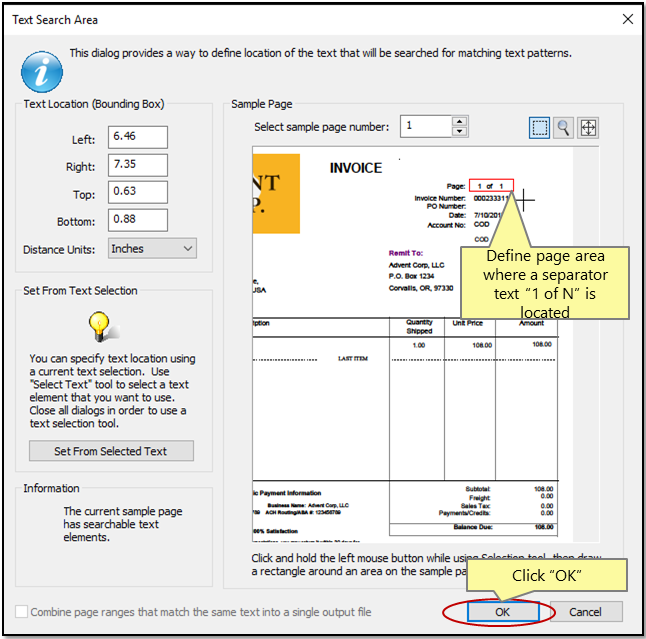Viewport: 646px width, 639px height.
Task: Decrease sample page number with down arrow
Action: click(x=459, y=131)
